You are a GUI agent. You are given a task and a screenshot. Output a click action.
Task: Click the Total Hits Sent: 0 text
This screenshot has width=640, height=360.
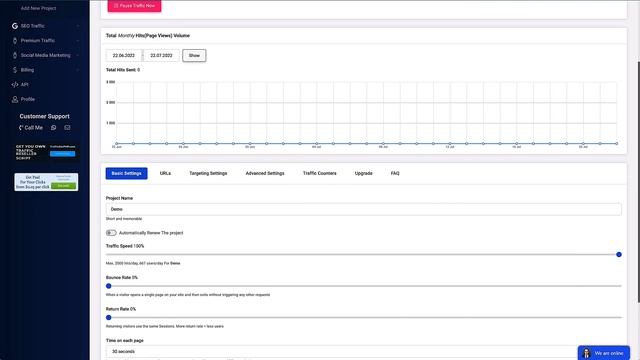(x=123, y=70)
